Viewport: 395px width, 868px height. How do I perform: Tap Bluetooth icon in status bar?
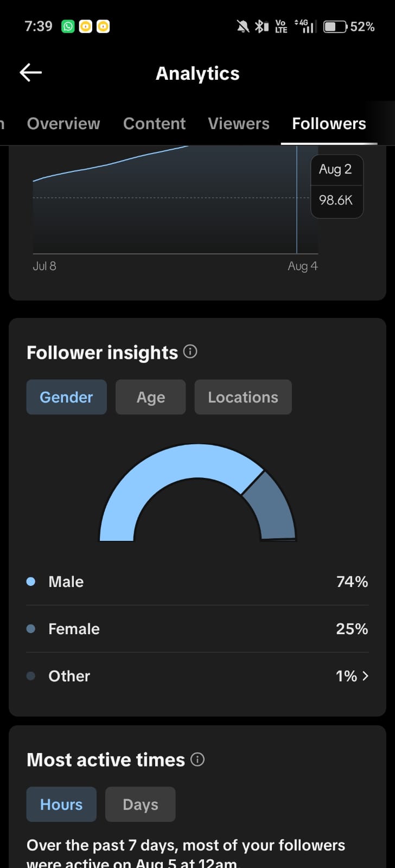pyautogui.click(x=262, y=26)
